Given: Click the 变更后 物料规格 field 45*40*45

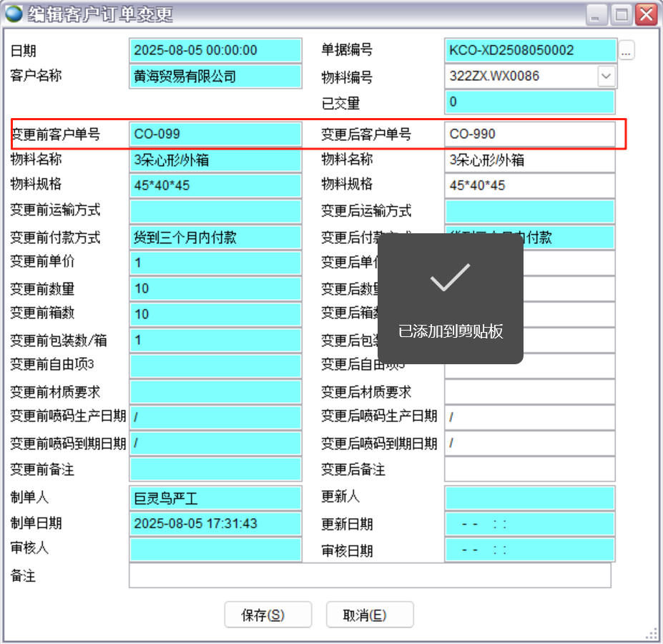Looking at the screenshot, I should click(x=529, y=185).
